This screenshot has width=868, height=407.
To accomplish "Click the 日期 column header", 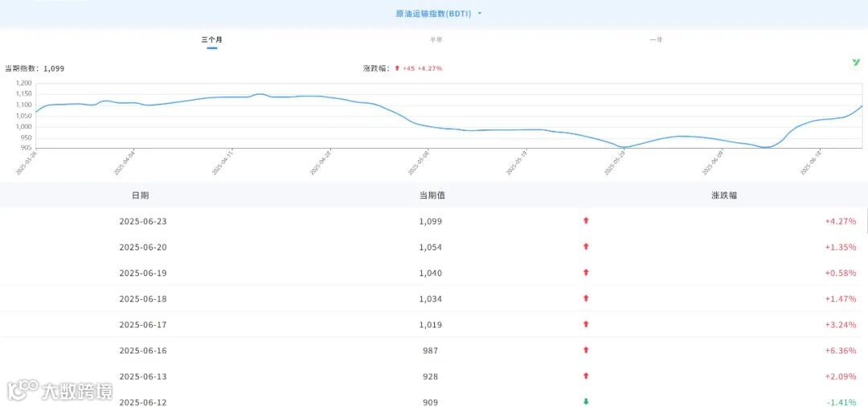I will tap(140, 195).
